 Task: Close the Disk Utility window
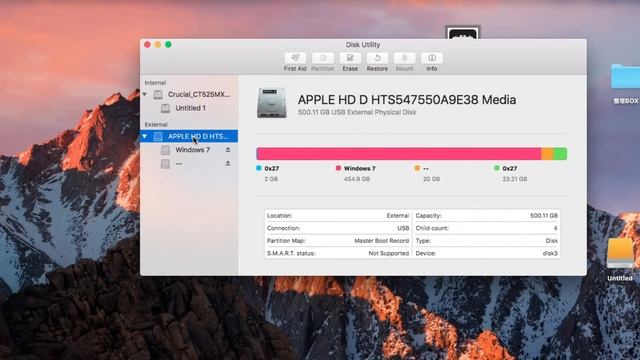[147, 44]
